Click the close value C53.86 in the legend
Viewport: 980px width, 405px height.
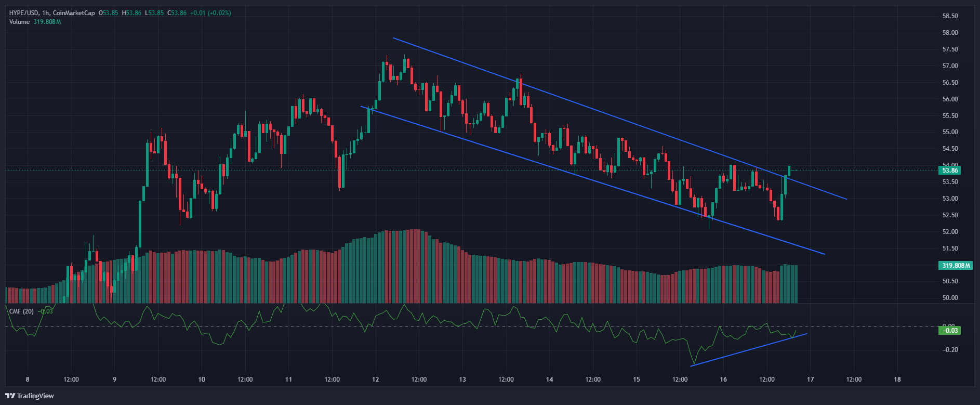(x=176, y=12)
